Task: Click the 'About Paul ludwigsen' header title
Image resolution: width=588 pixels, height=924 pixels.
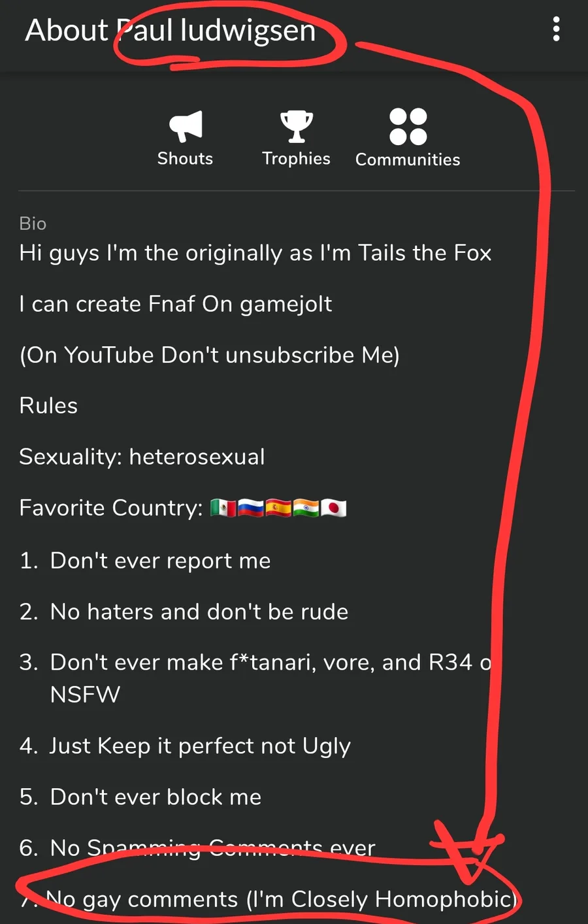Action: (171, 31)
